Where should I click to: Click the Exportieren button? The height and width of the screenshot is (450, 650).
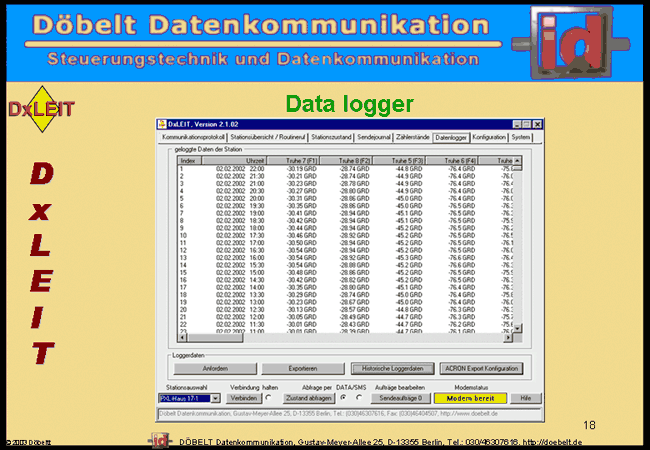pyautogui.click(x=303, y=368)
